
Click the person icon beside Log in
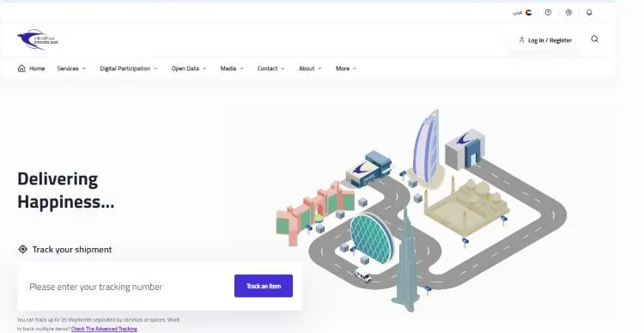click(x=521, y=39)
